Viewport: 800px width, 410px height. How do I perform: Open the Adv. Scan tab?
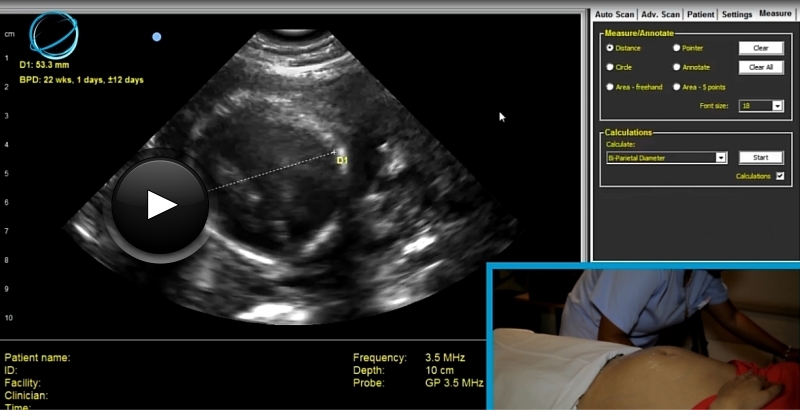pyautogui.click(x=660, y=14)
